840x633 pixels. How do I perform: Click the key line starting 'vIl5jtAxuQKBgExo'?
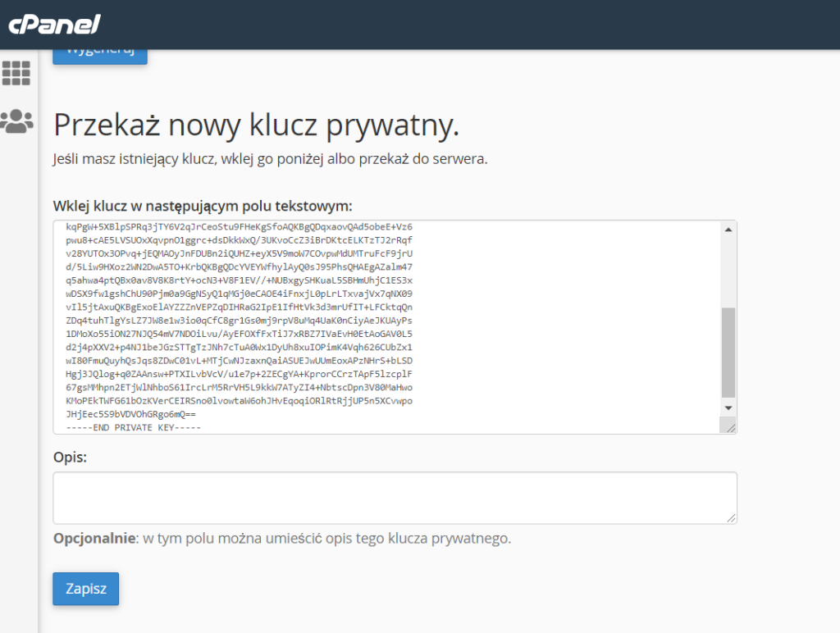click(239, 307)
